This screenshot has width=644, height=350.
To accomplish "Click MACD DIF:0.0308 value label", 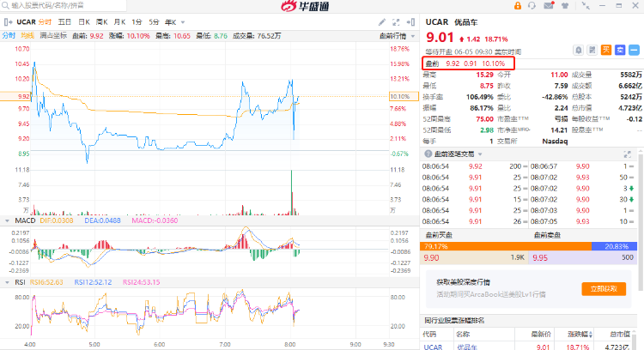I will [x=57, y=220].
